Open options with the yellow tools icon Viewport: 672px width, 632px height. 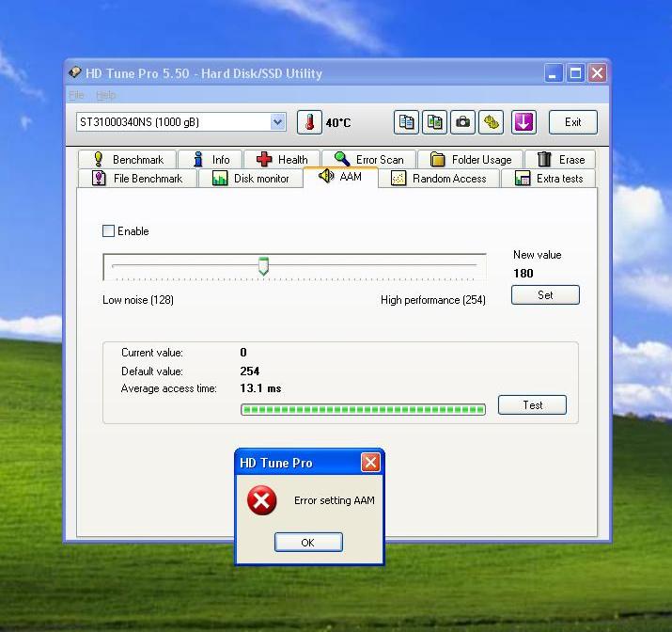pyautogui.click(x=492, y=122)
